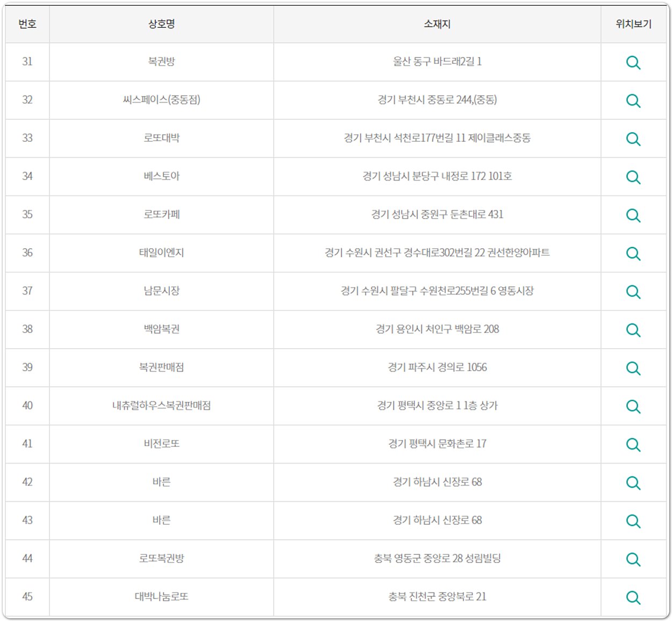Select store name 대박나눔로또
This screenshot has width=672, height=621.
(161, 596)
